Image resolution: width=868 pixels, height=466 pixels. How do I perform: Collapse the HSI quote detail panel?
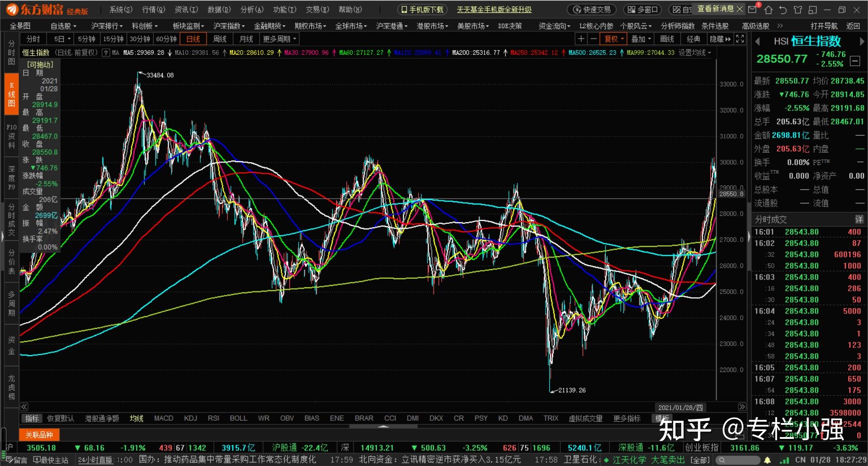pos(855,61)
